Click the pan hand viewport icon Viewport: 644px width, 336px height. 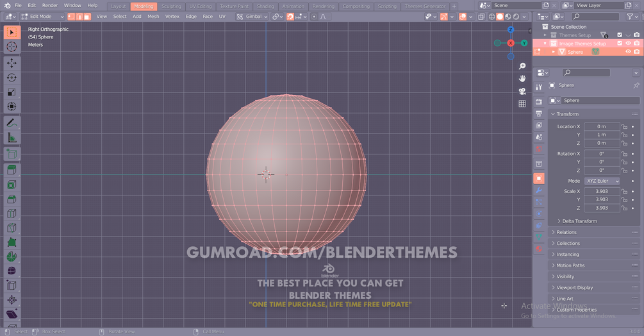[522, 78]
